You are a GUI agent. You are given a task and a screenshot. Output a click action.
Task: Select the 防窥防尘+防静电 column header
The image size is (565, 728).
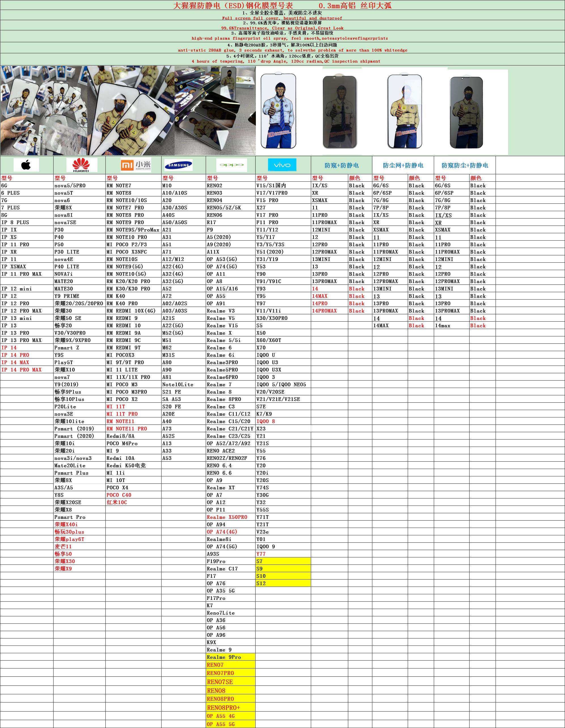(464, 165)
